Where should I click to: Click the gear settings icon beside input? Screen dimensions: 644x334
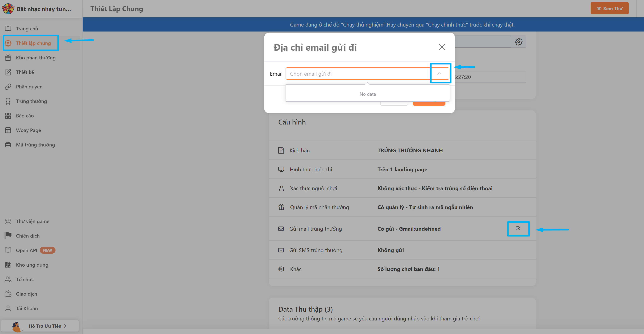(x=518, y=41)
